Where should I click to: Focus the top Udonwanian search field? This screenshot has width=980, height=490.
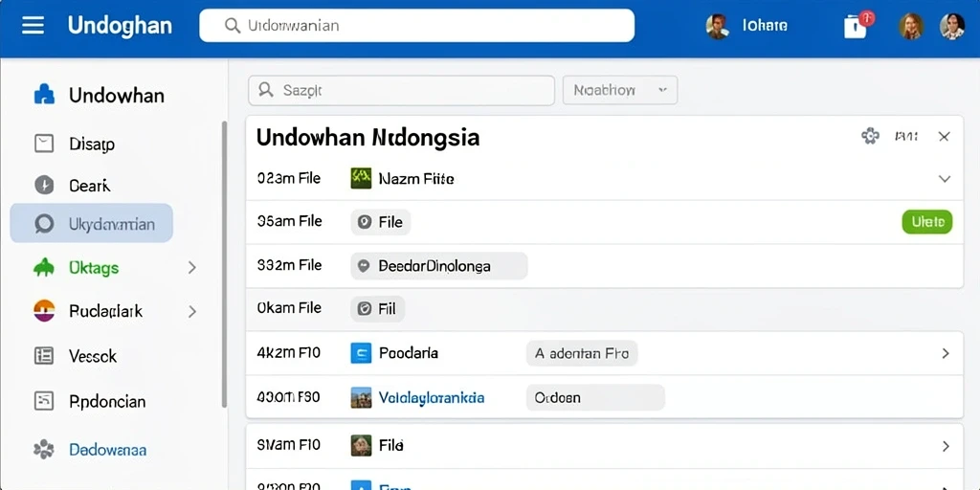pos(417,26)
